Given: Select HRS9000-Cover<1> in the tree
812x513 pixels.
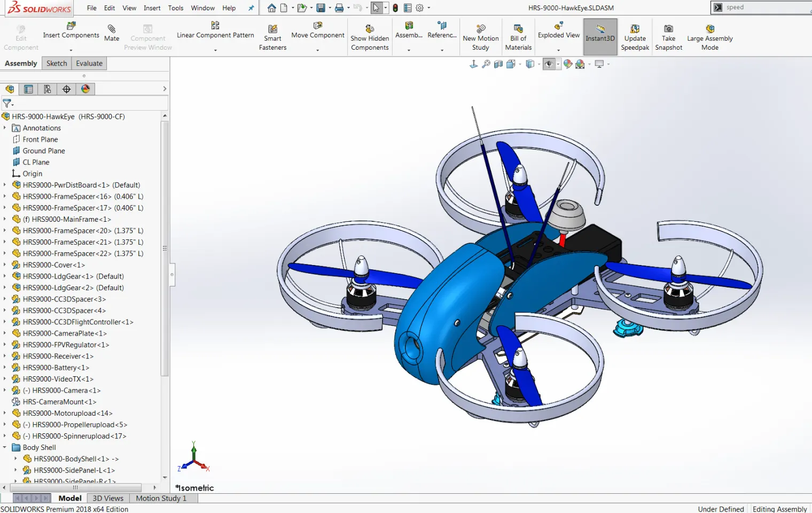Looking at the screenshot, I should click(54, 265).
